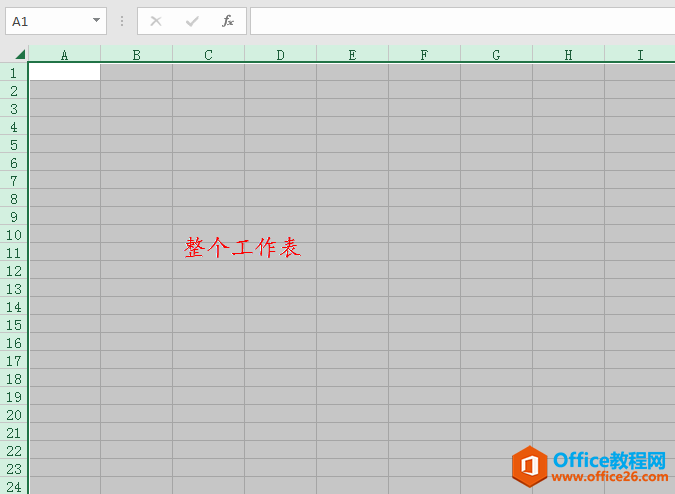Select row 22 header
The width and height of the screenshot is (675, 494).
pos(14,451)
